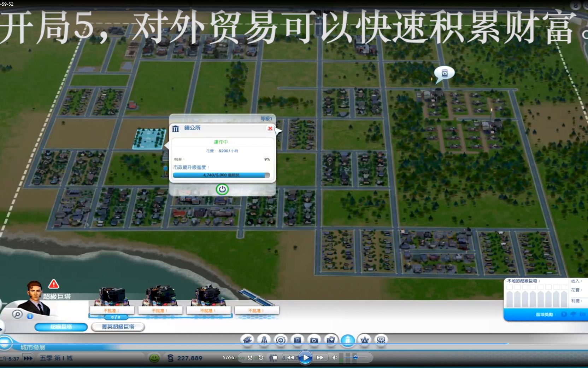Open the camera menu icon
This screenshot has height=368, width=588.
pyautogui.click(x=314, y=340)
